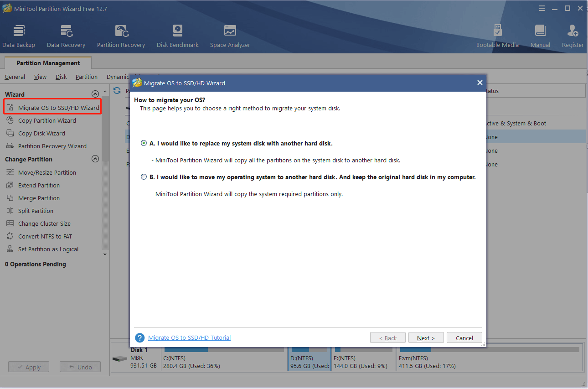This screenshot has width=588, height=389.
Task: Choose Convert NTFS to FAT
Action: click(45, 236)
